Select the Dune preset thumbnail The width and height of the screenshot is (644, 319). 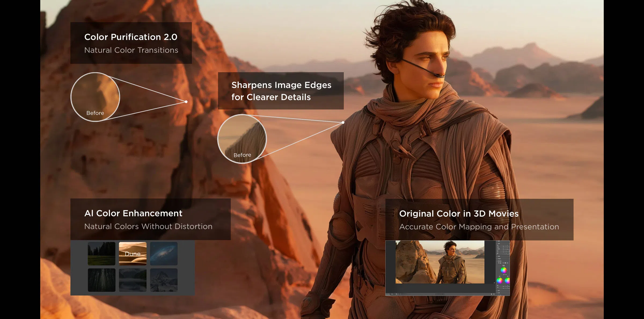coord(132,253)
